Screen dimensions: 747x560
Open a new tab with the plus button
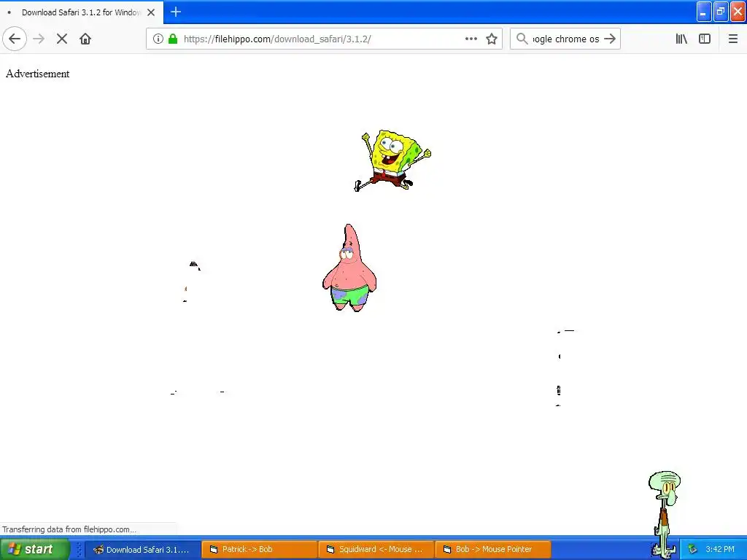pyautogui.click(x=176, y=12)
